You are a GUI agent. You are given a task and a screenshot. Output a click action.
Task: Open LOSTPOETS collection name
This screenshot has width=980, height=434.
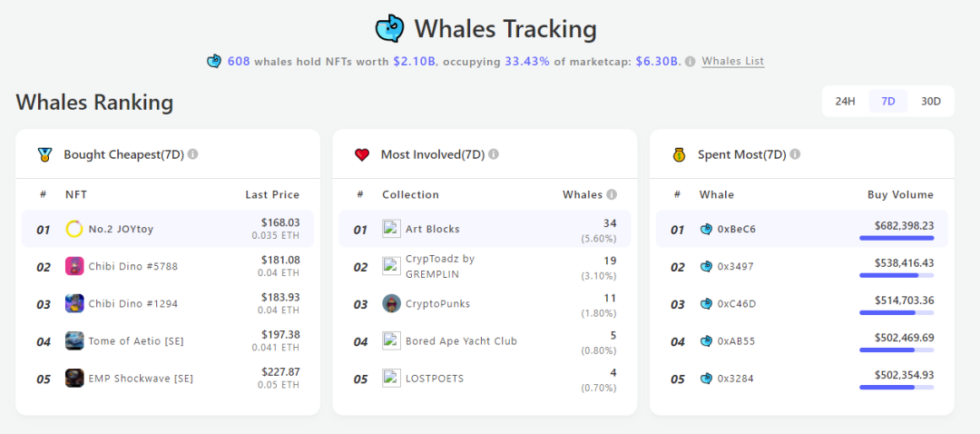(435, 379)
